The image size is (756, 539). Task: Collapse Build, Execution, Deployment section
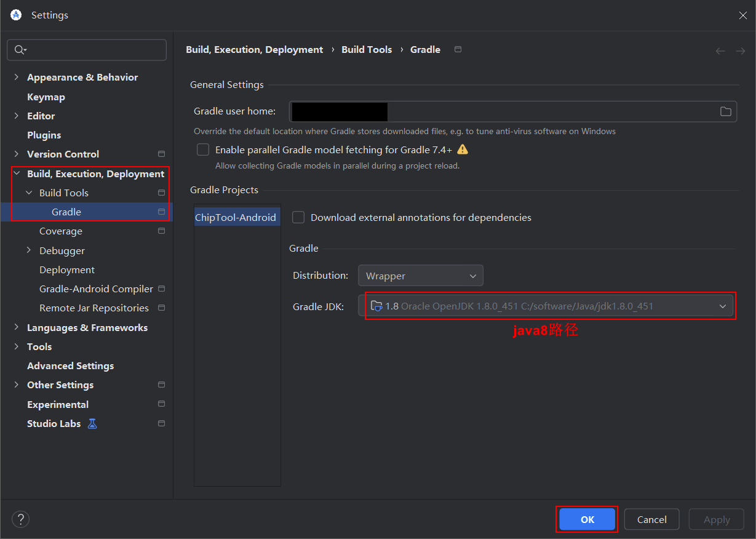pos(17,174)
